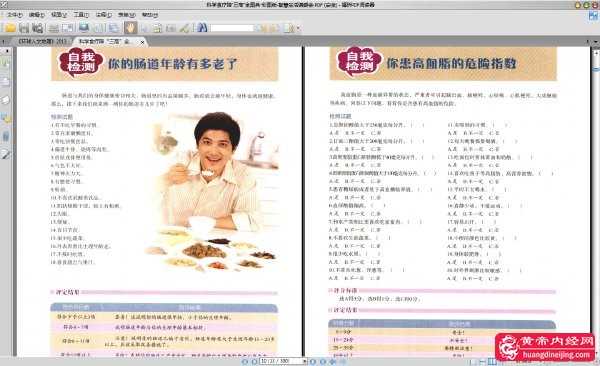This screenshot has height=366, width=600.
Task: Click the Open folder icon in toolbar
Action: click(10, 28)
